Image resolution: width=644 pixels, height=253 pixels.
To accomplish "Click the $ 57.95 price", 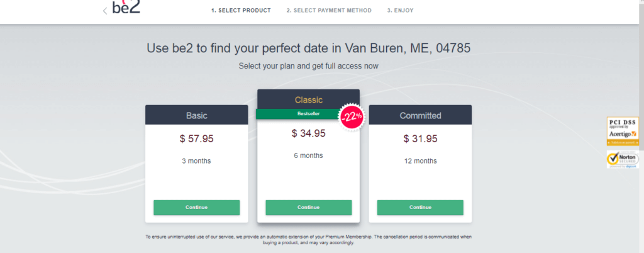I will tap(196, 139).
